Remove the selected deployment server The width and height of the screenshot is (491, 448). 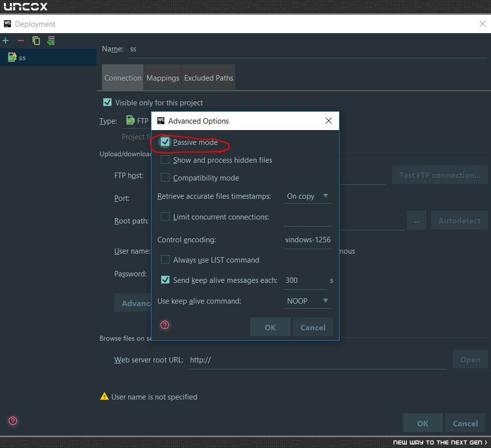pyautogui.click(x=21, y=41)
